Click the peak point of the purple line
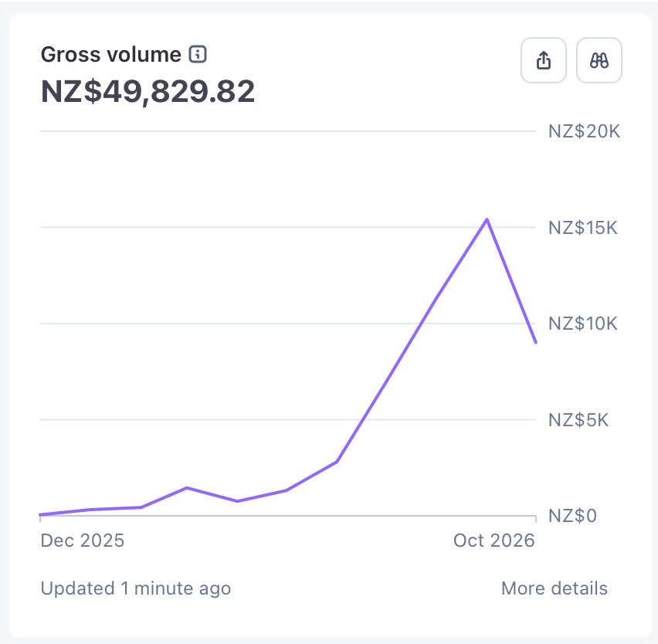 pyautogui.click(x=487, y=219)
